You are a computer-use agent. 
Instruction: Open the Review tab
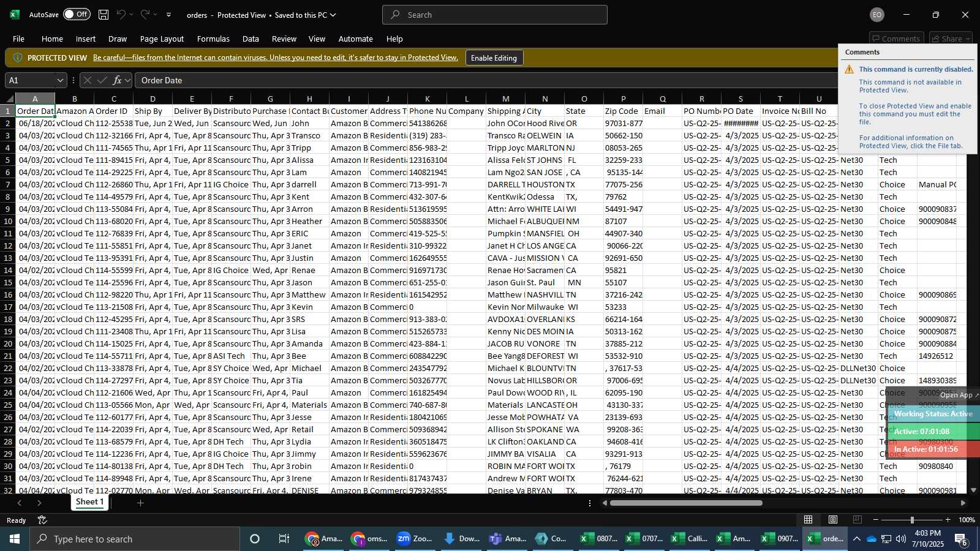click(x=284, y=39)
